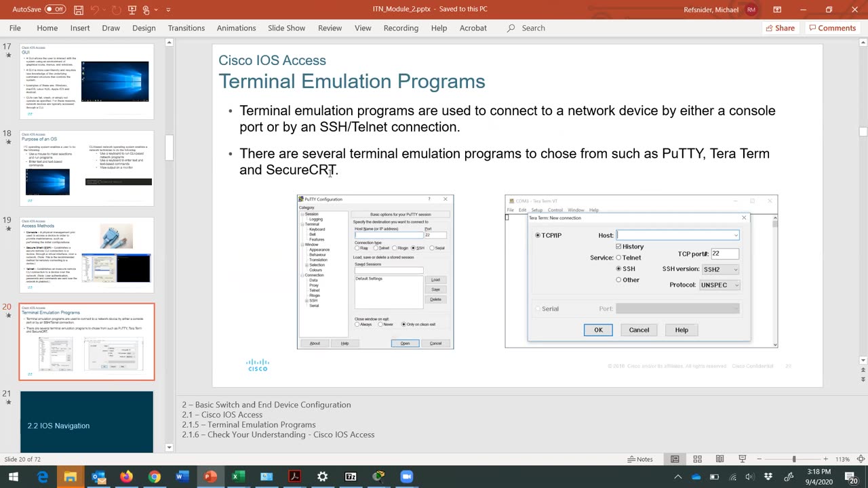
Task: Open the Windows Start menu
Action: (13, 476)
